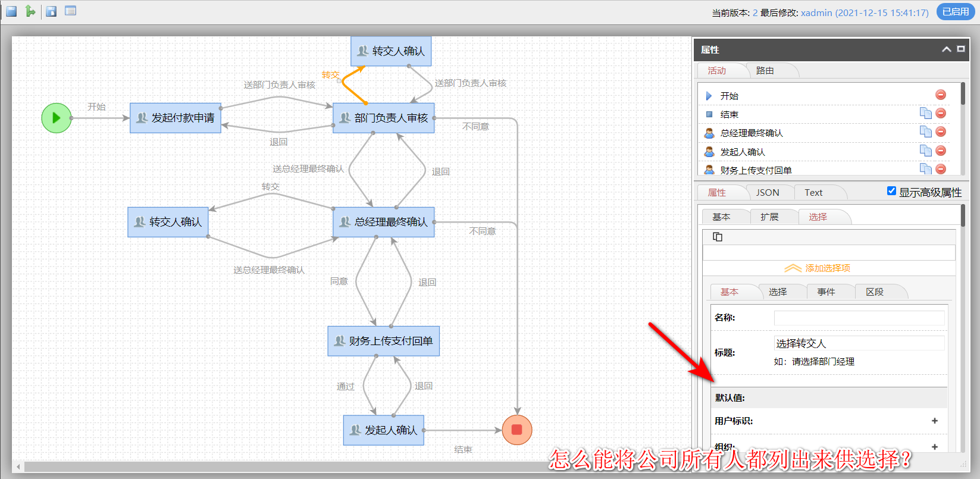The height and width of the screenshot is (479, 980).
Task: Click copy icon beside 总经理最终确认 in list
Action: coord(926,132)
